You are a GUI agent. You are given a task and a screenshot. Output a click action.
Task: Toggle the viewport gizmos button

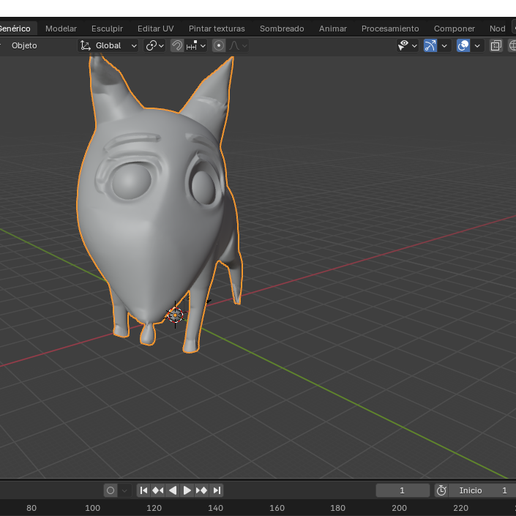pyautogui.click(x=430, y=45)
